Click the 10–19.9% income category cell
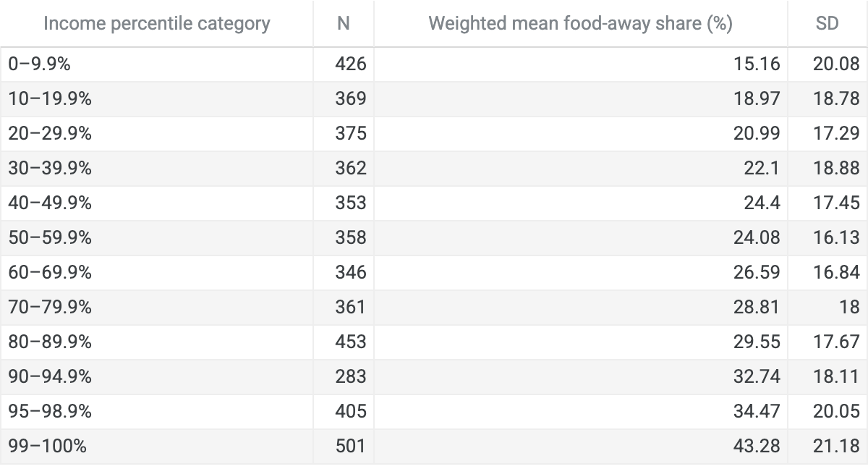868x469 pixels. 156,99
